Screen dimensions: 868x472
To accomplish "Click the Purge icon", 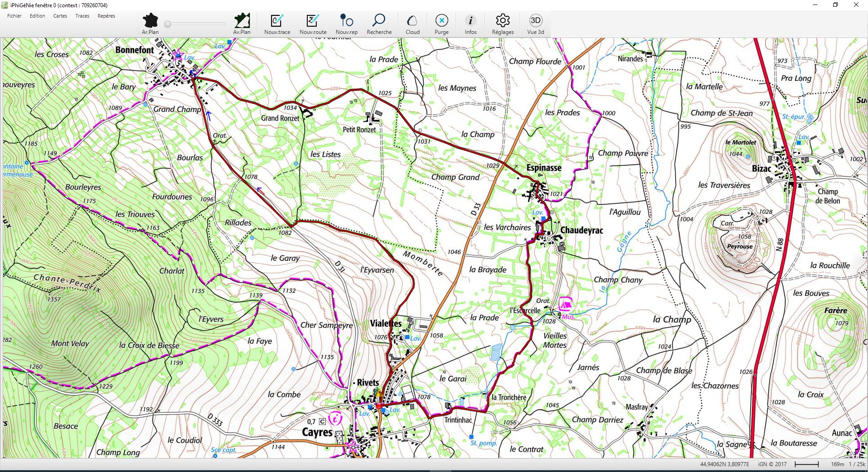I will click(x=441, y=21).
